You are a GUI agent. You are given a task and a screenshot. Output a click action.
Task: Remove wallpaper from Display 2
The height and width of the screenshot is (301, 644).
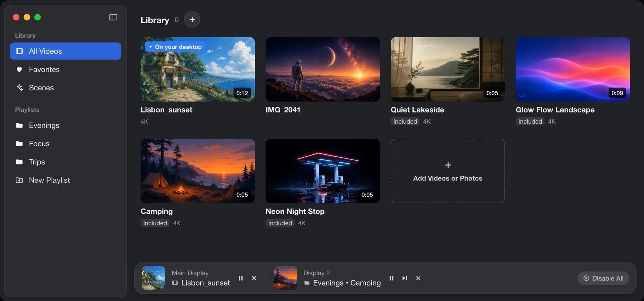(418, 278)
